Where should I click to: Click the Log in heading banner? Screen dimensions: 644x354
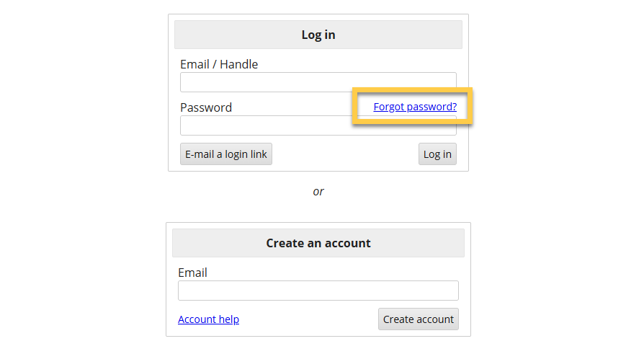(x=318, y=35)
